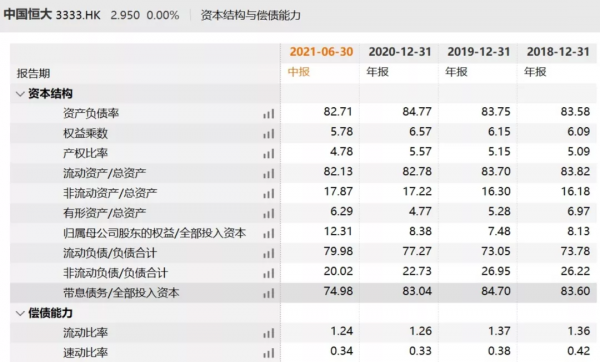Screen dimensions: 600x362
Task: Open chart icon for 流动负债/负债合计 row
Action: coord(269,253)
